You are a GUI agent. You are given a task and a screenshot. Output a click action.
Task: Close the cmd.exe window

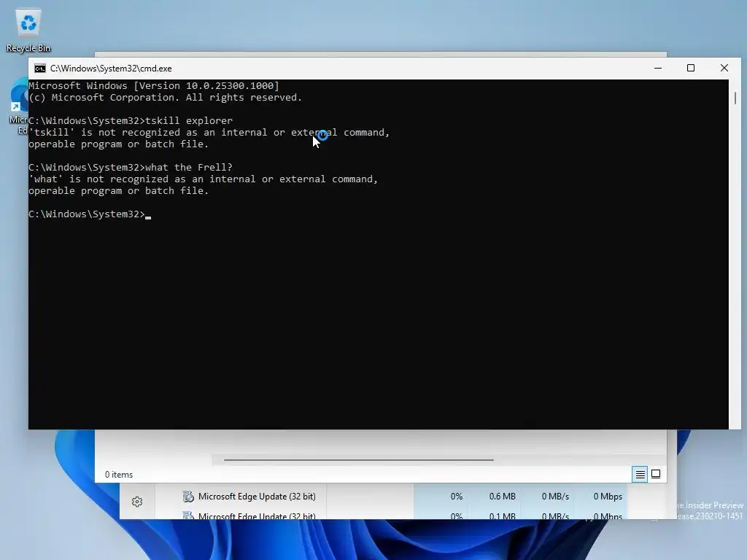pyautogui.click(x=724, y=68)
